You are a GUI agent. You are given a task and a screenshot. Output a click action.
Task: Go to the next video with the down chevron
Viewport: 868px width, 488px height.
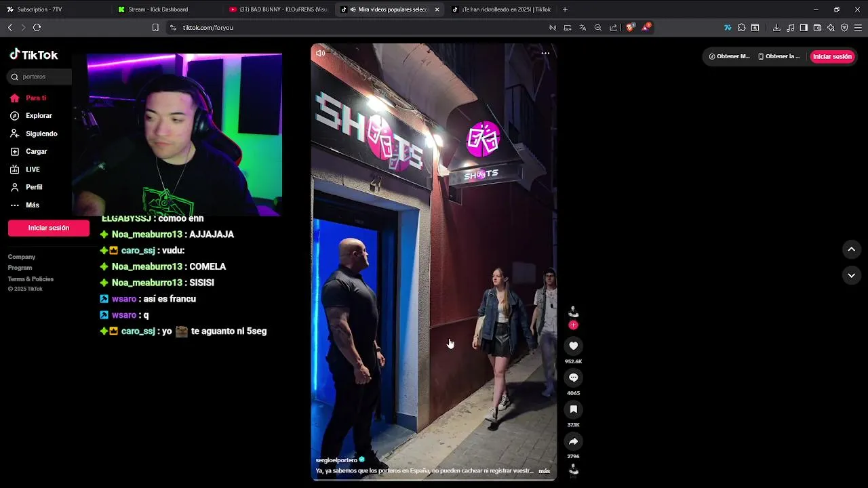[851, 275]
